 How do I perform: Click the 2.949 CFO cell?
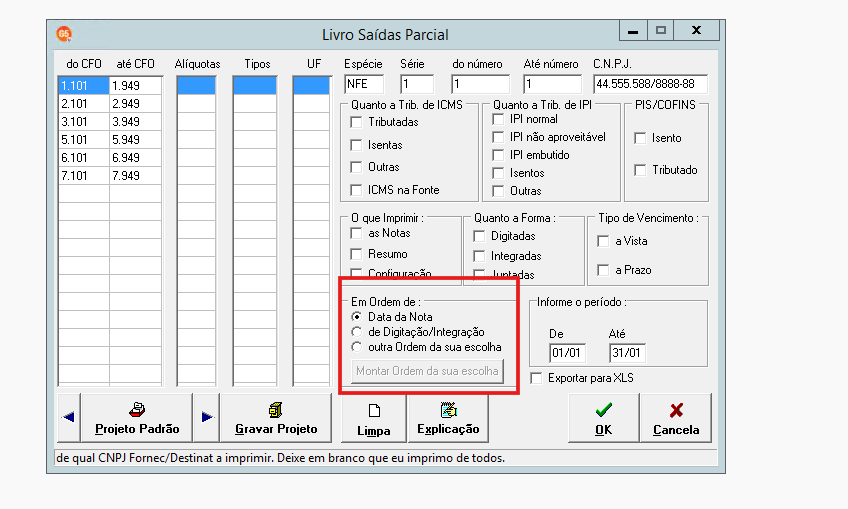tap(135, 103)
